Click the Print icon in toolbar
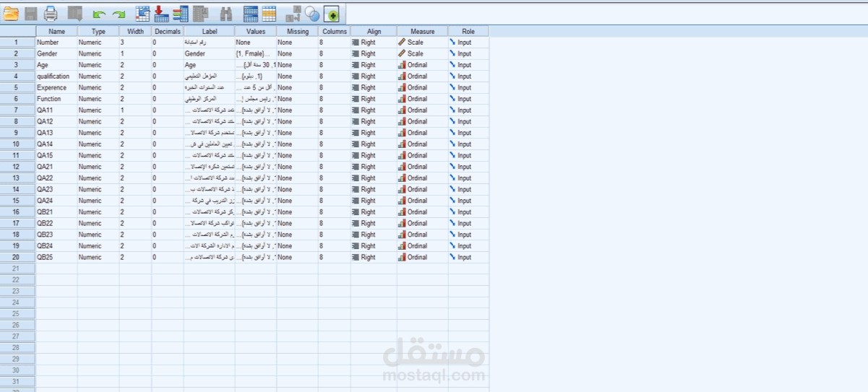 tap(51, 13)
